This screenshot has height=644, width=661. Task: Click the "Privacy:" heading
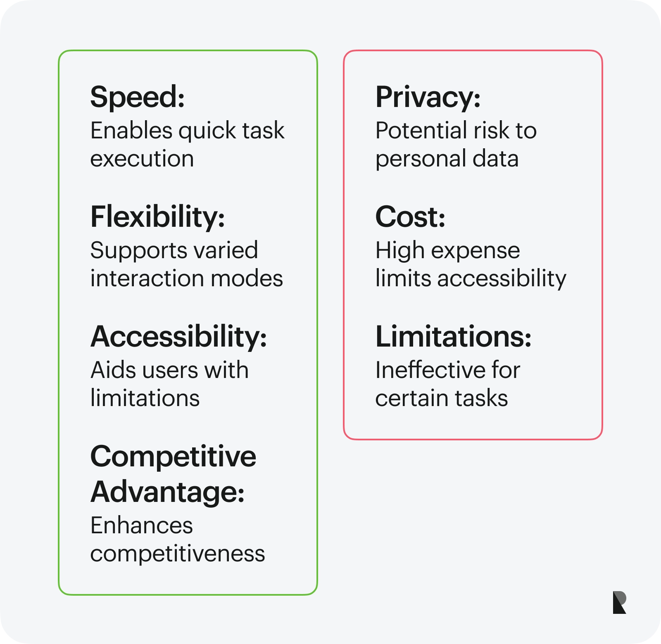point(428,97)
